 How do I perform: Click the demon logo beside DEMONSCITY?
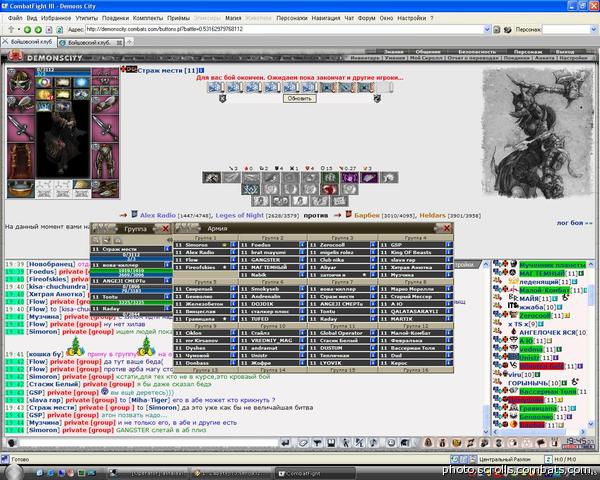click(x=15, y=56)
